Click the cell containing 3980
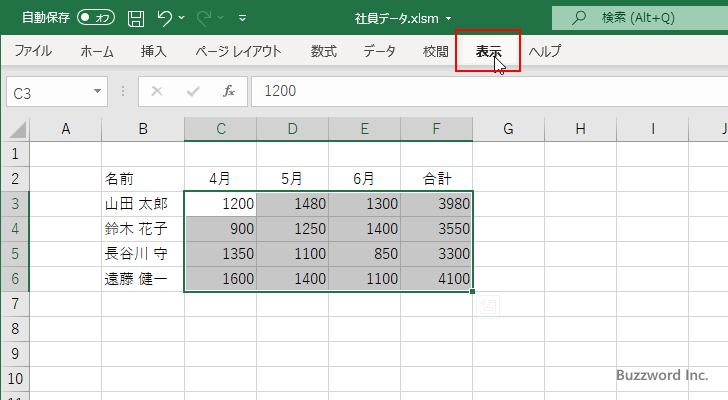This screenshot has width=728, height=400. (x=436, y=204)
